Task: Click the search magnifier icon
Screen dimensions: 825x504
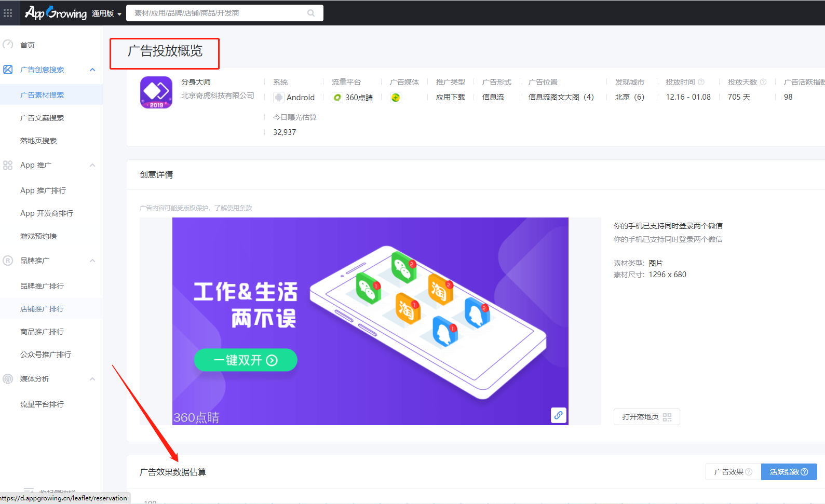Action: [x=311, y=13]
